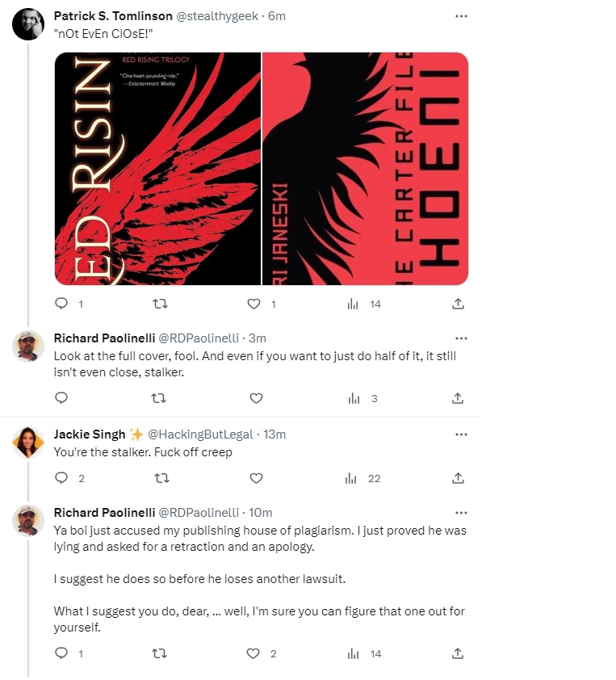Open the Carter Files cover image
The height and width of the screenshot is (680, 616).
tap(366, 168)
